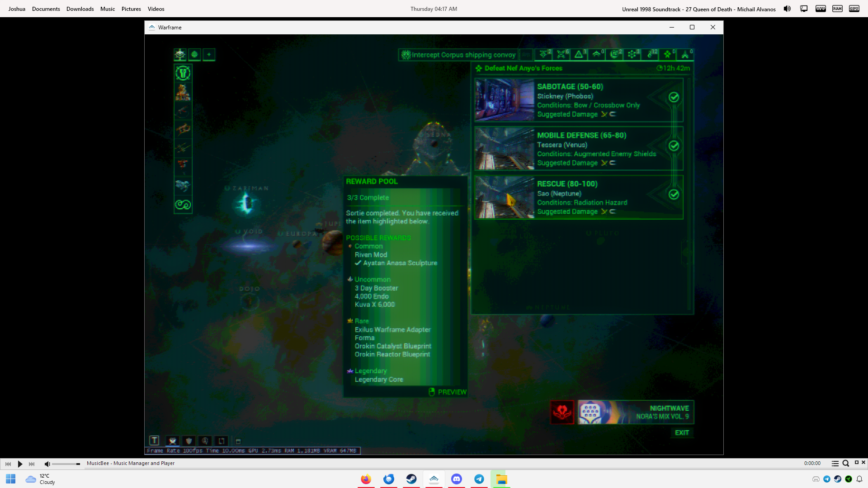The image size is (868, 488).
Task: Open Telegram from the taskbar
Action: (479, 479)
